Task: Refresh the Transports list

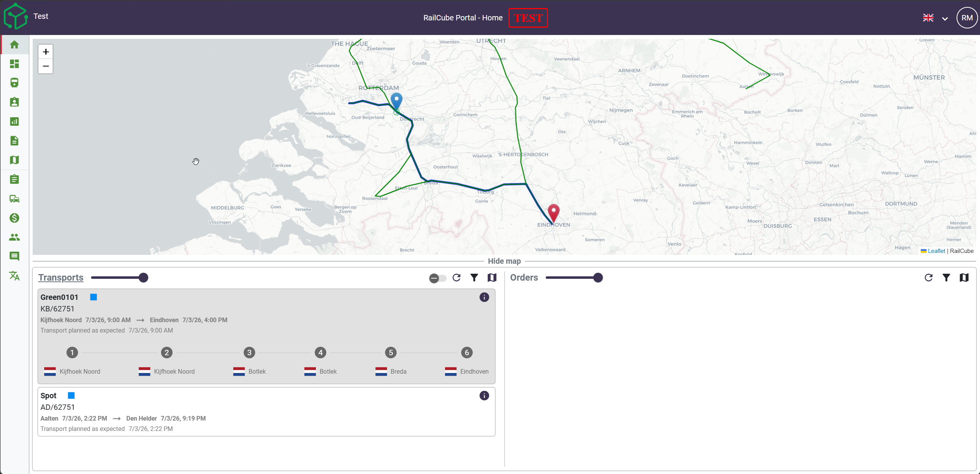Action: 456,278
